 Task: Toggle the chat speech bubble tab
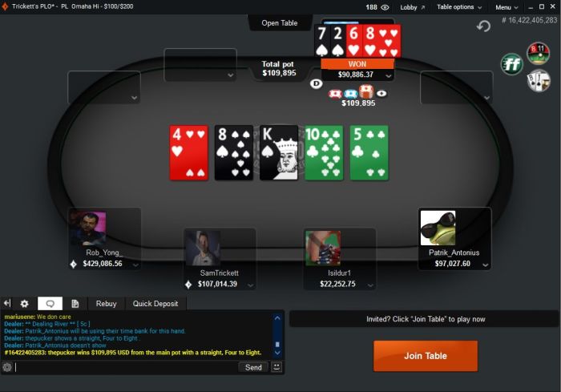50,304
